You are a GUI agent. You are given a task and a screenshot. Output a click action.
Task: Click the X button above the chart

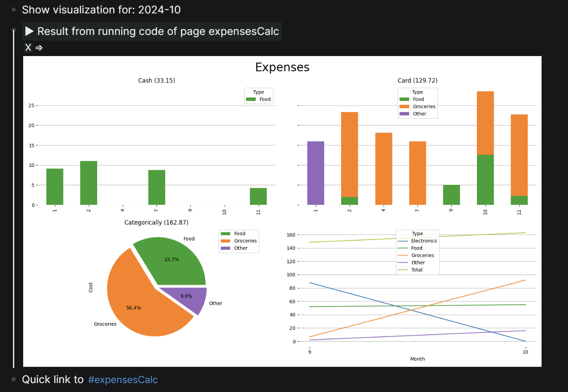28,48
